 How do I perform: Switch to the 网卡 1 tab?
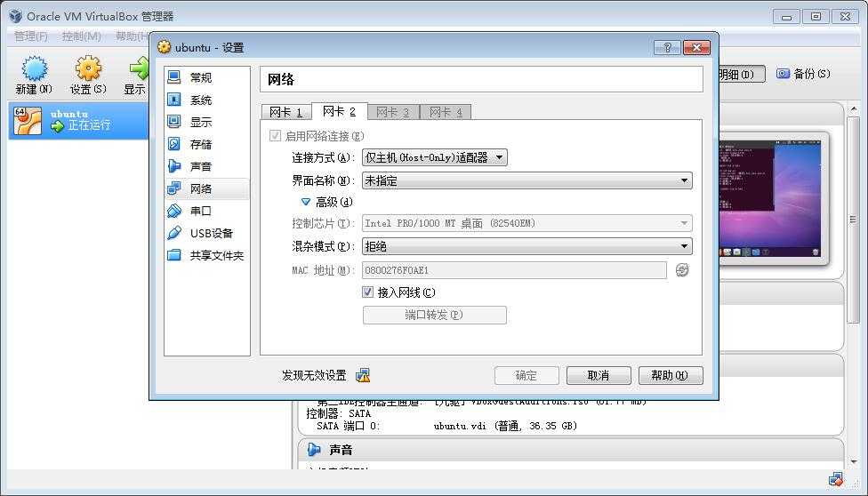click(x=285, y=112)
